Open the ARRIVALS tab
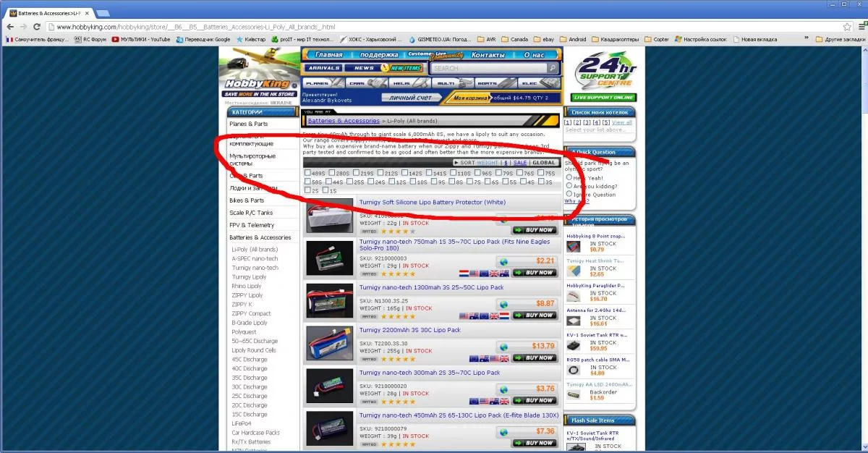This screenshot has height=453, width=868. (323, 68)
